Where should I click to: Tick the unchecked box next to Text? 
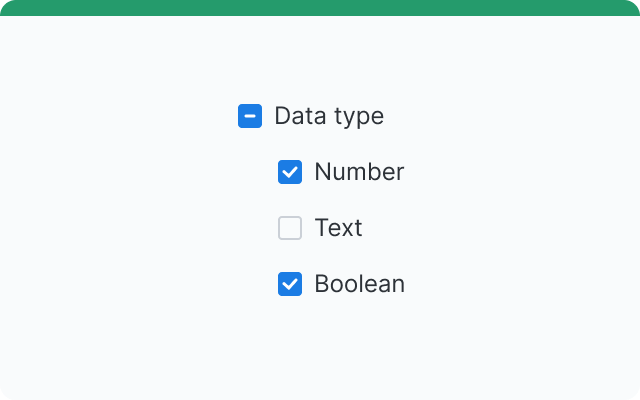coord(290,228)
